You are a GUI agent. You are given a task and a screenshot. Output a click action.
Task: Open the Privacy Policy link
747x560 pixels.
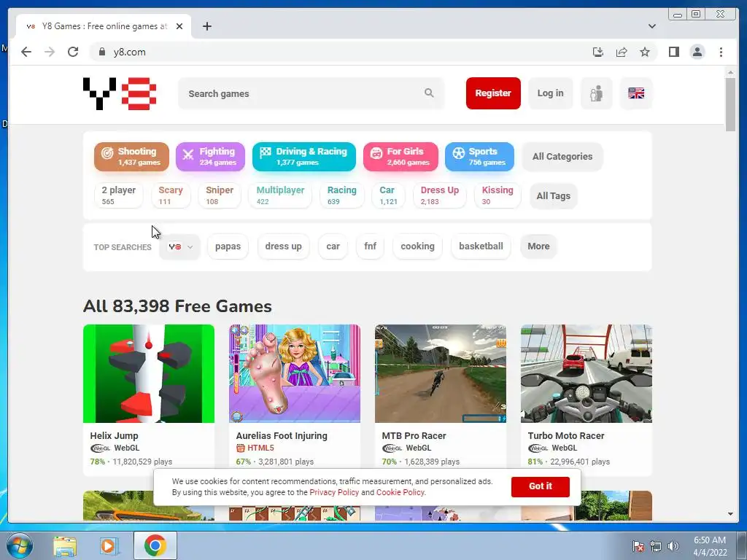(x=334, y=492)
